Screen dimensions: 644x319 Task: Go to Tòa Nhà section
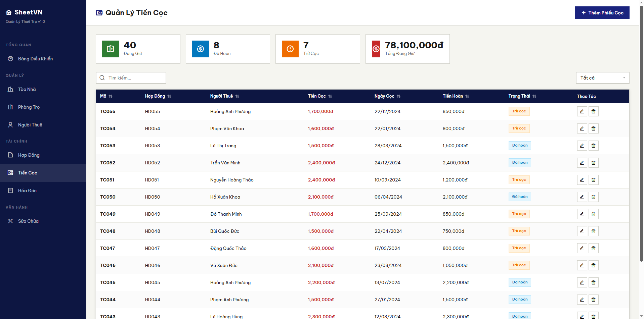[43, 89]
